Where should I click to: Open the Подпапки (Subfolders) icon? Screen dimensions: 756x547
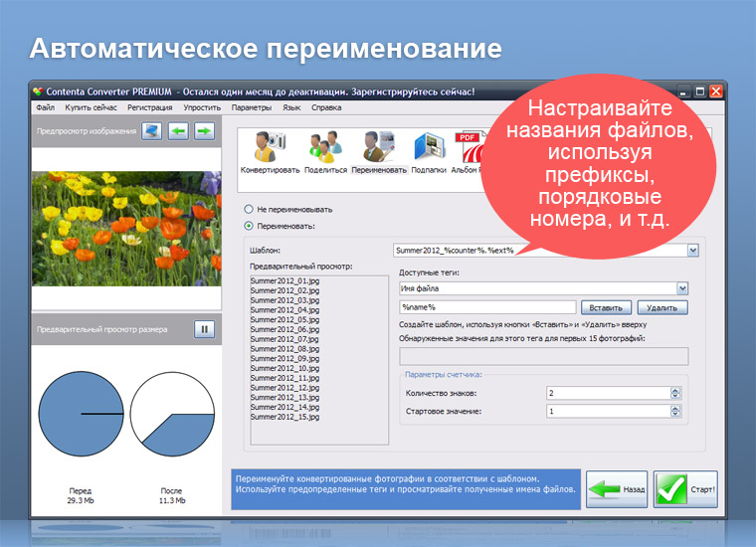(429, 152)
